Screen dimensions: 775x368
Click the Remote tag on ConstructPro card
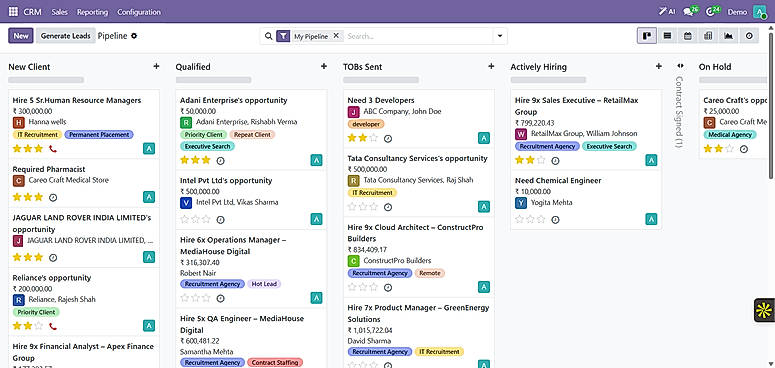(x=430, y=273)
